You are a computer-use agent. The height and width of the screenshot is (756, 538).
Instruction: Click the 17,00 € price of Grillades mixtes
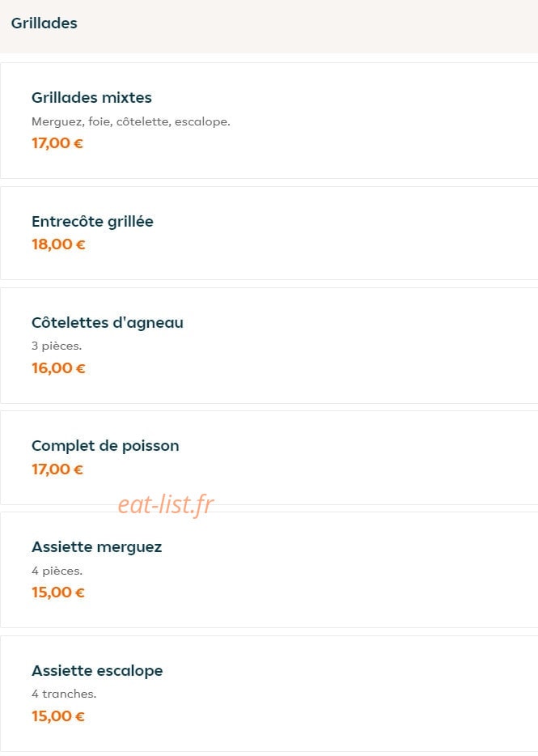point(57,143)
